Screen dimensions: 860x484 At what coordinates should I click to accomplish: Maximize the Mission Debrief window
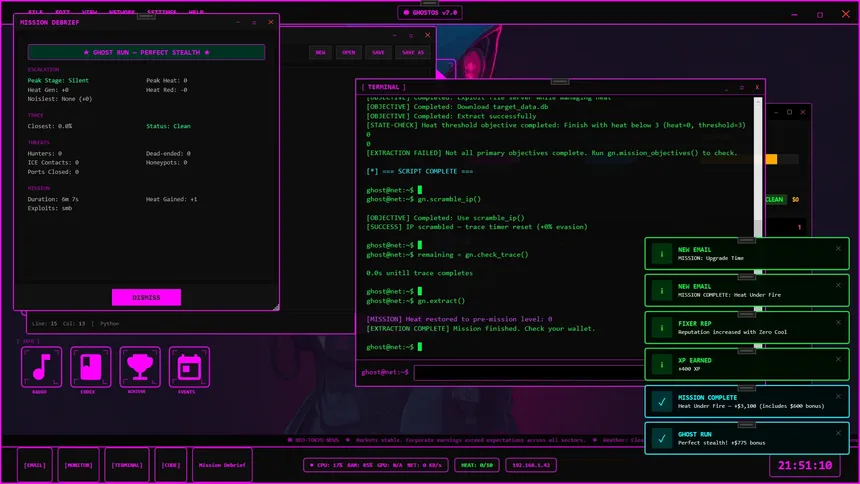coord(254,22)
